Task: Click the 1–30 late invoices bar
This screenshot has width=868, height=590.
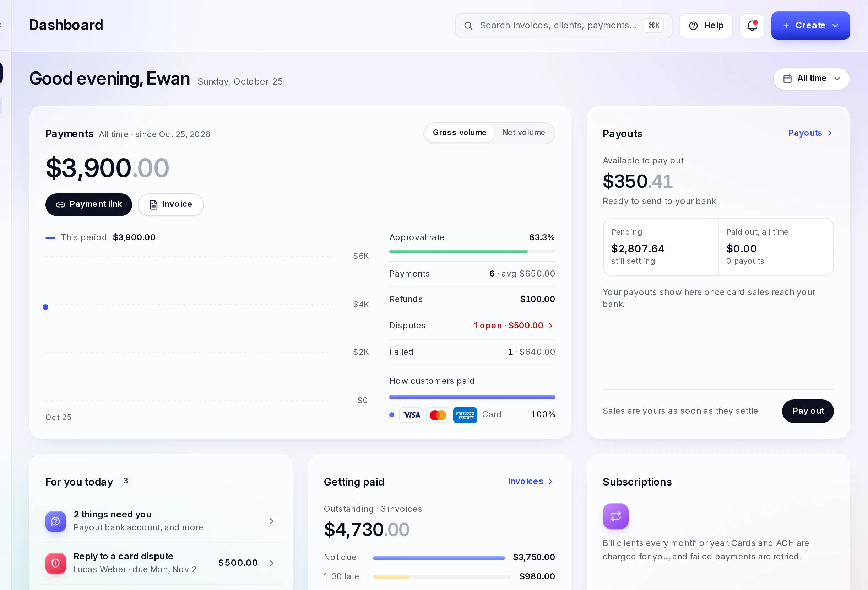Action: click(x=441, y=577)
